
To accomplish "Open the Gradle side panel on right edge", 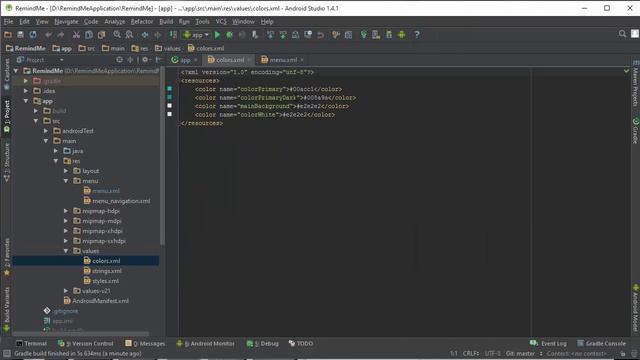I will point(636,131).
